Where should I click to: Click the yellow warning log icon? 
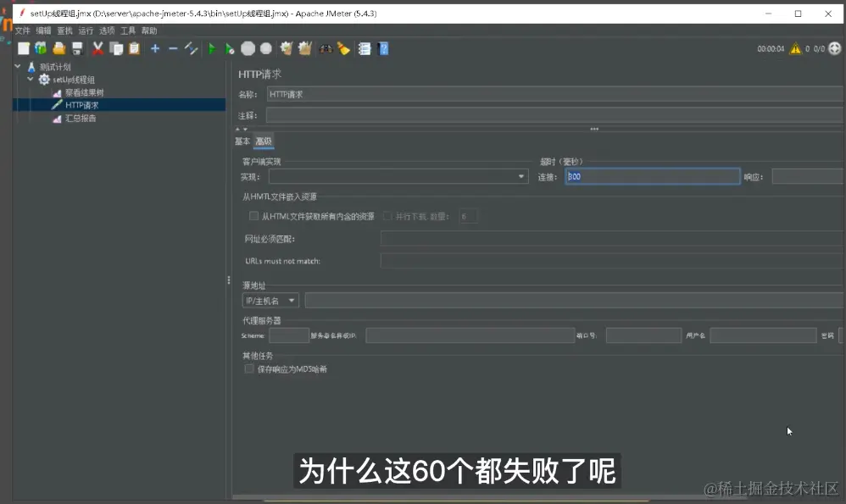[795, 48]
